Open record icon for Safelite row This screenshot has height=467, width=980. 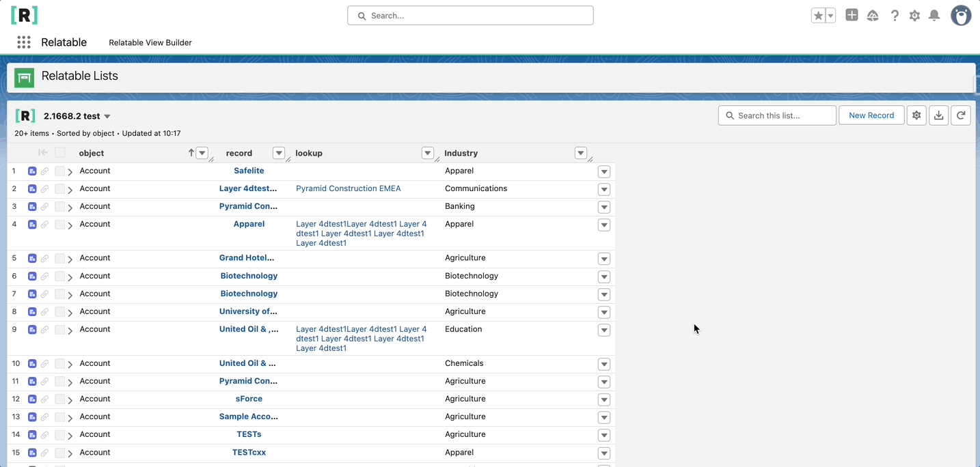(x=32, y=171)
